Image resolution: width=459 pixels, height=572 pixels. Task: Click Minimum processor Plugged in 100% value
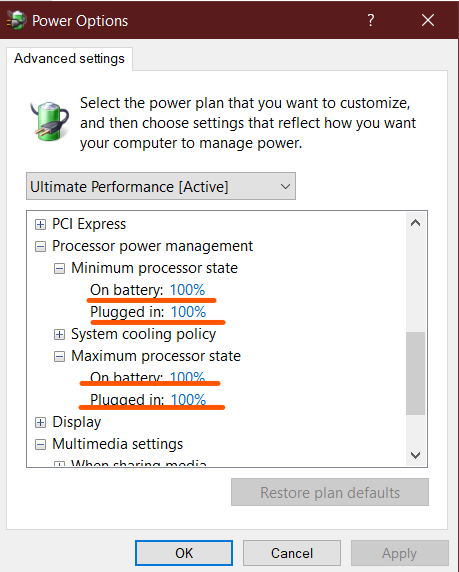(189, 312)
